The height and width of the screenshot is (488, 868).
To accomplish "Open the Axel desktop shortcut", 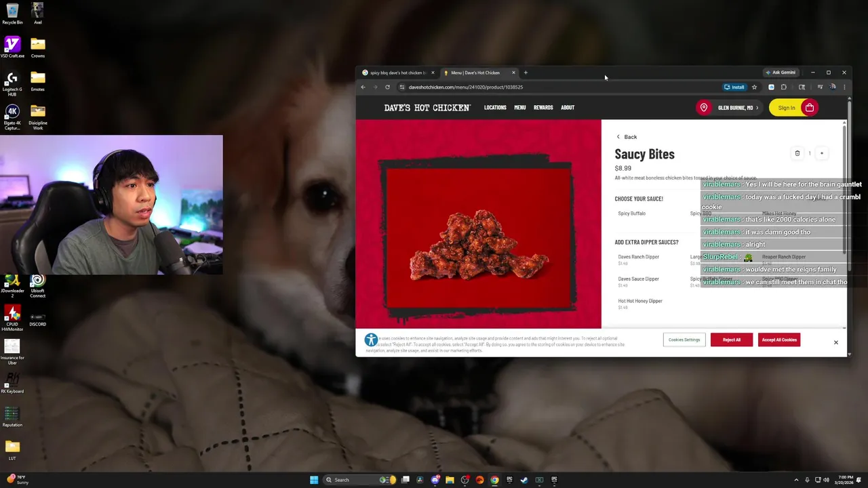I will [38, 14].
